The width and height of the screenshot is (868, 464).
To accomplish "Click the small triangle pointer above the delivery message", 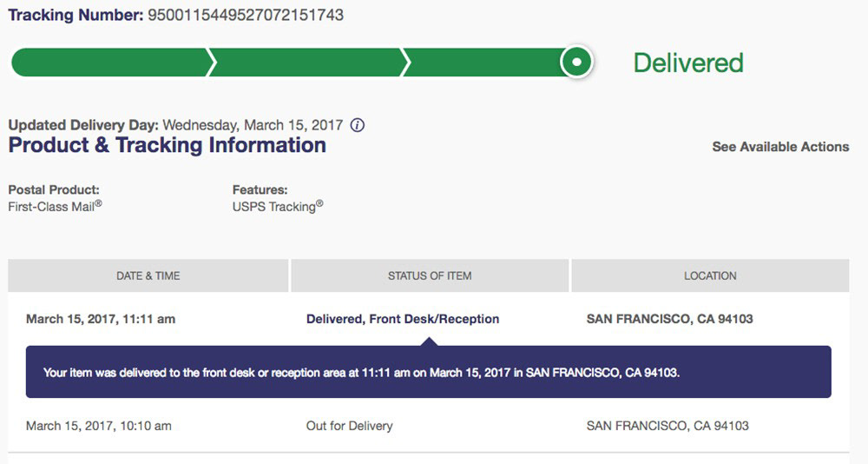I will (x=427, y=341).
